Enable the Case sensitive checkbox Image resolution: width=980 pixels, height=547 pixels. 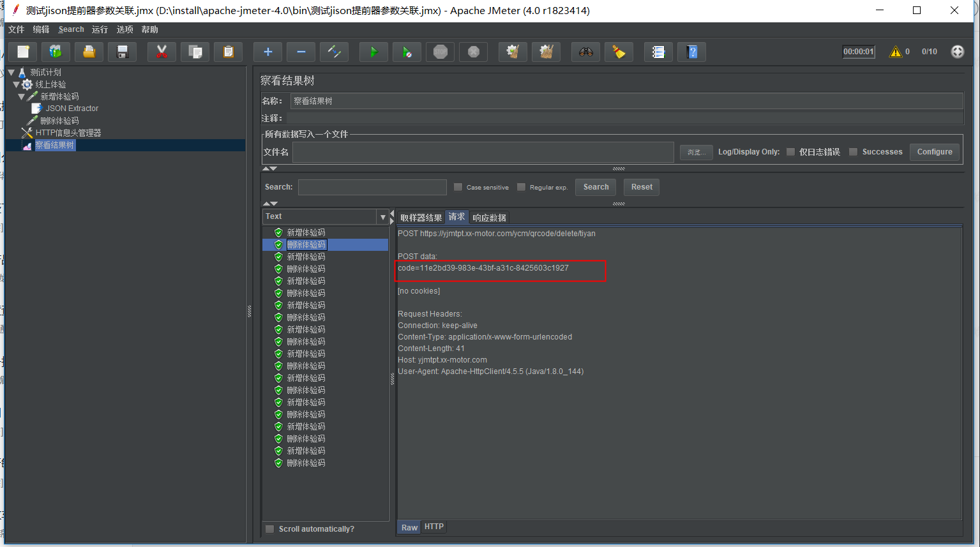tap(458, 187)
